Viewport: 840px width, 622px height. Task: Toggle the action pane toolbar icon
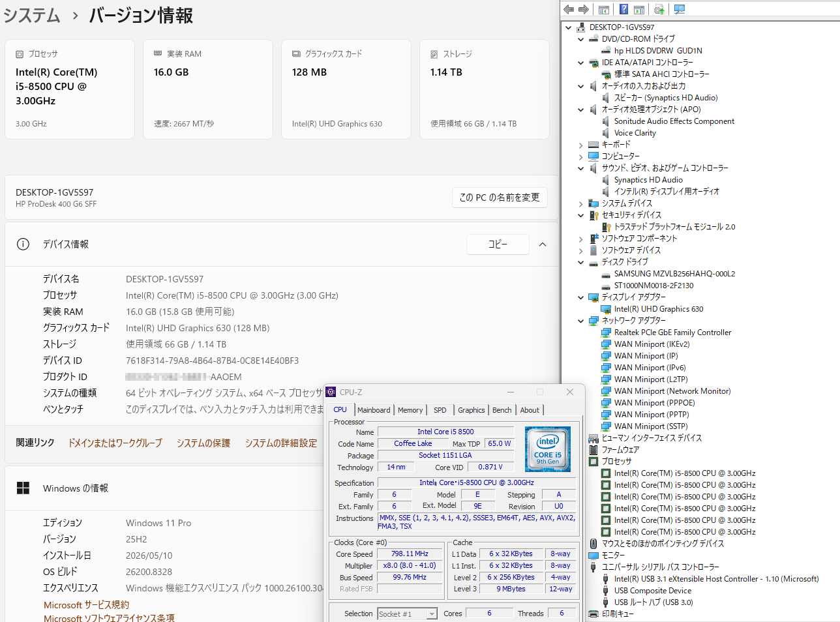[639, 9]
